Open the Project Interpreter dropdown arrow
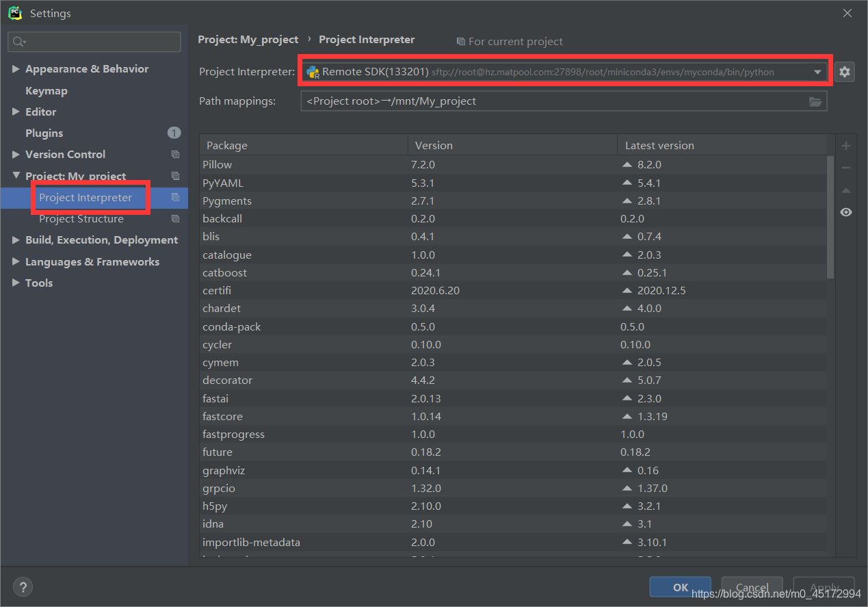Image resolution: width=868 pixels, height=607 pixels. point(817,72)
